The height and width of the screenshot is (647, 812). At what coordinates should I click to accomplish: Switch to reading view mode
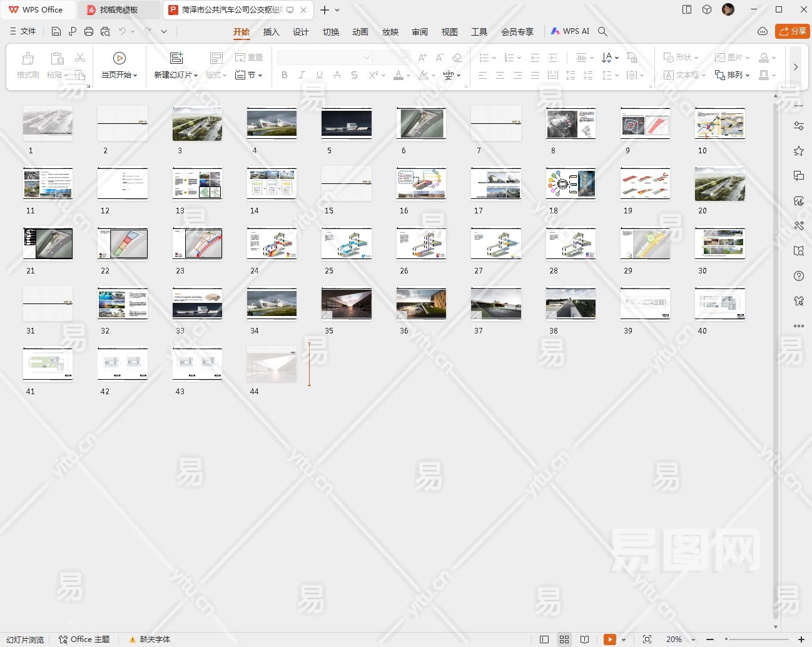click(x=584, y=639)
